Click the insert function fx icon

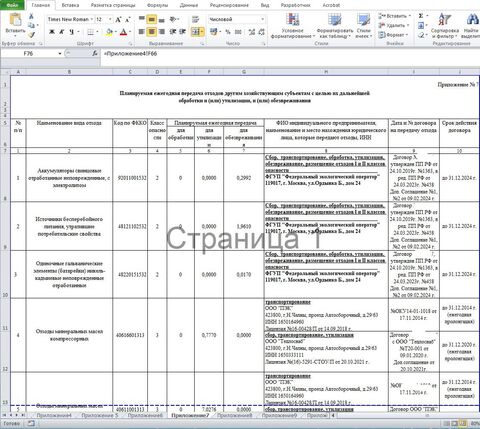tap(95, 53)
